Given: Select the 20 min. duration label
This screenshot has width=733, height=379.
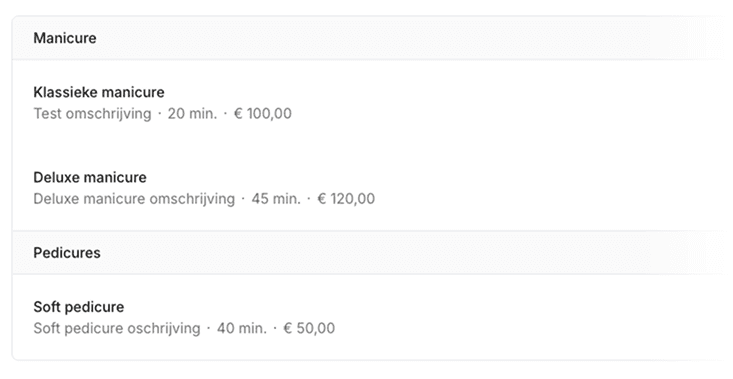Looking at the screenshot, I should pyautogui.click(x=193, y=114).
